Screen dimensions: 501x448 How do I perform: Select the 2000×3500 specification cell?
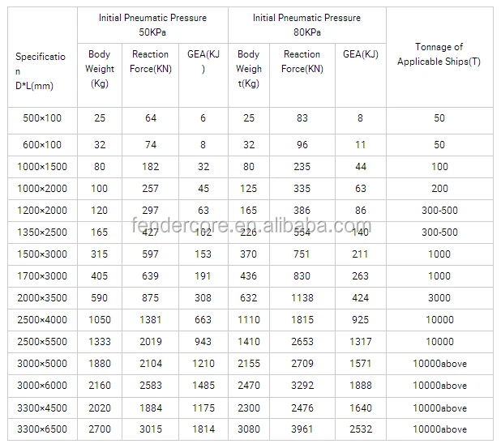(x=42, y=298)
